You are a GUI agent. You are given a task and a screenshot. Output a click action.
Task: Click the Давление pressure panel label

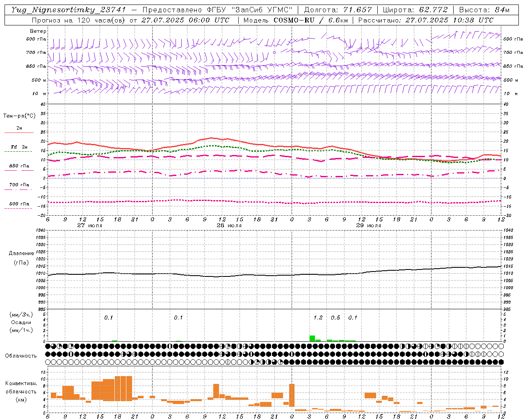point(21,253)
